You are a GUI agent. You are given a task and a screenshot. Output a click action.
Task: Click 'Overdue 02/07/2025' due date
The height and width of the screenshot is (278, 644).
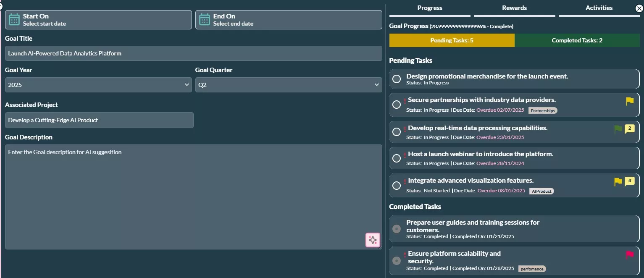(x=500, y=110)
